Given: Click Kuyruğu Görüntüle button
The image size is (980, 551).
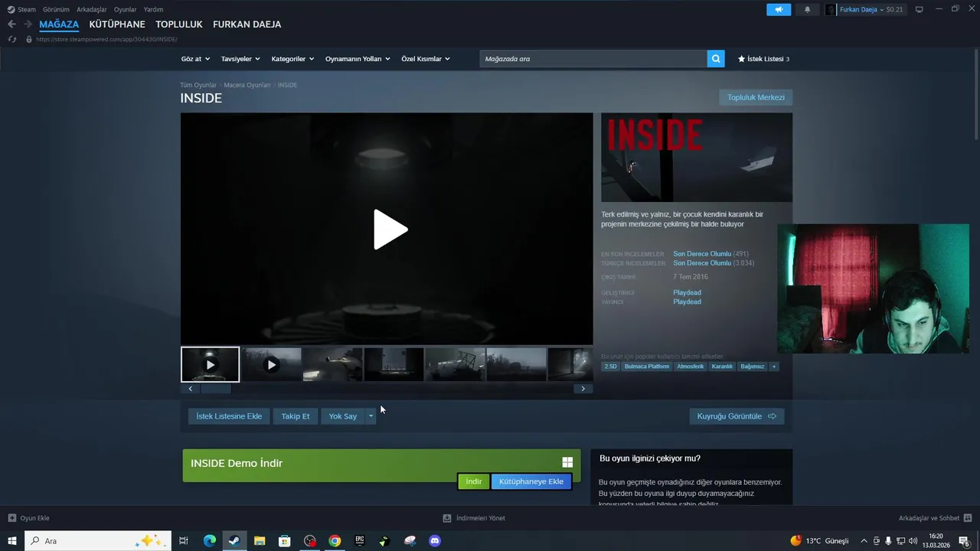Looking at the screenshot, I should [x=737, y=416].
